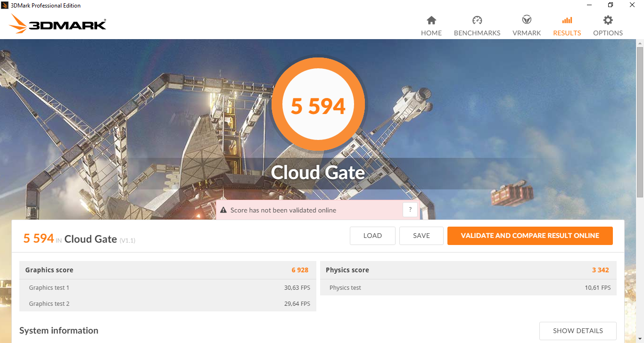This screenshot has width=644, height=343.
Task: Go to the HOME tab label
Action: point(431,33)
